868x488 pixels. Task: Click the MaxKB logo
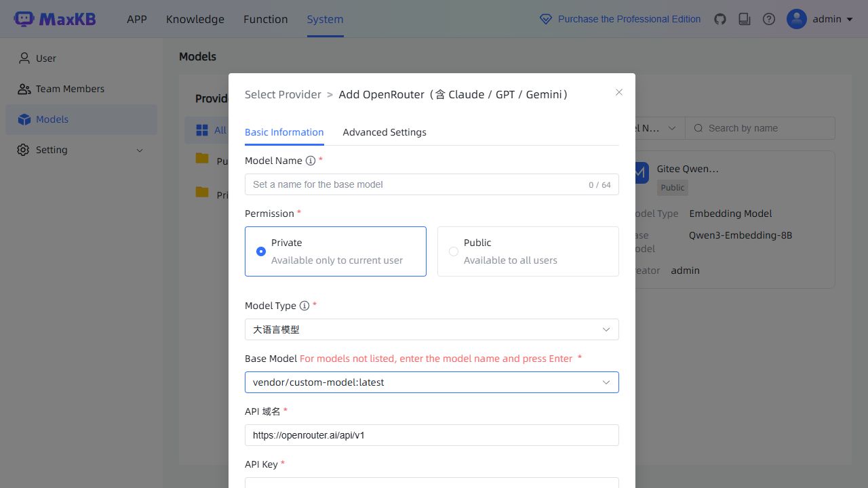(x=55, y=19)
